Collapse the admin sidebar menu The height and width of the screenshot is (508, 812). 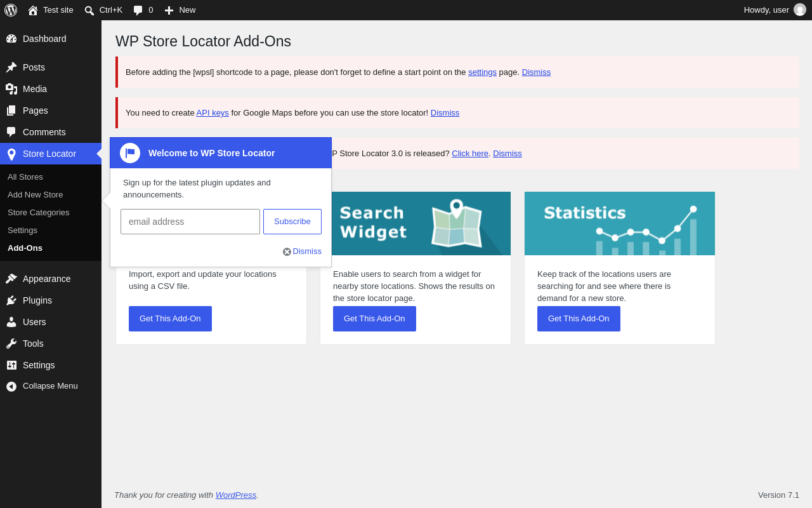(x=51, y=386)
